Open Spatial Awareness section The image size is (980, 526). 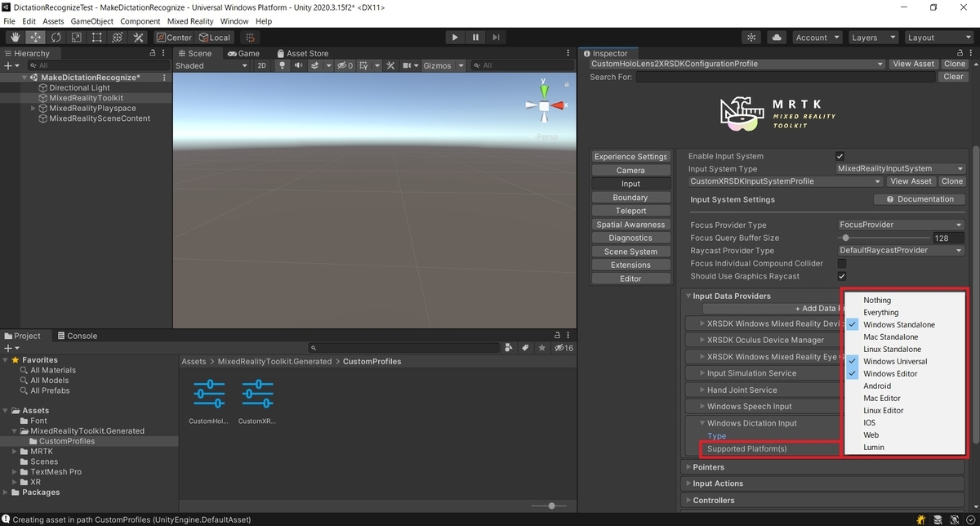pyautogui.click(x=630, y=225)
